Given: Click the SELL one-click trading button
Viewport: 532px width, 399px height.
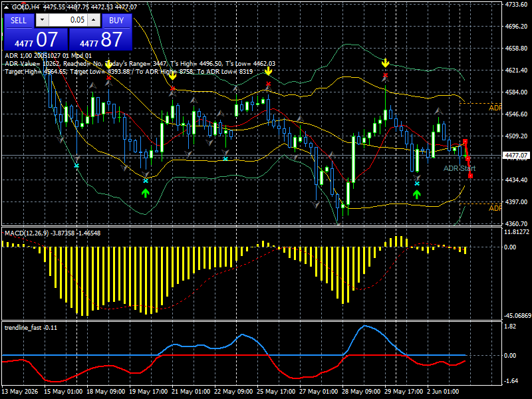Looking at the screenshot, I should coord(19,21).
